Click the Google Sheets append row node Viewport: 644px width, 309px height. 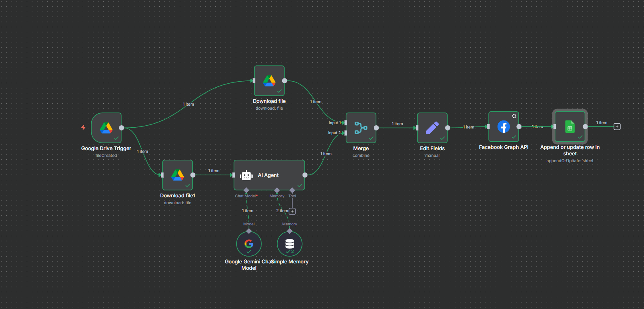570,126
